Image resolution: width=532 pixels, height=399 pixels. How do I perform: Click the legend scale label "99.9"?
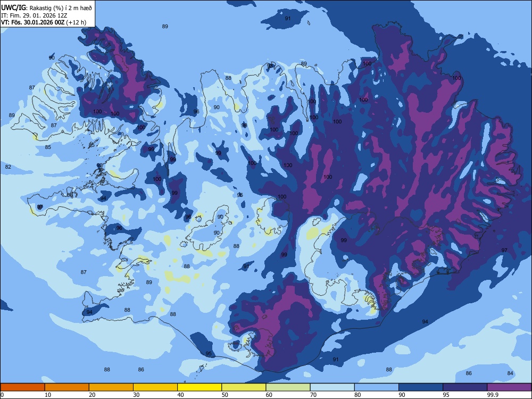pyautogui.click(x=493, y=395)
